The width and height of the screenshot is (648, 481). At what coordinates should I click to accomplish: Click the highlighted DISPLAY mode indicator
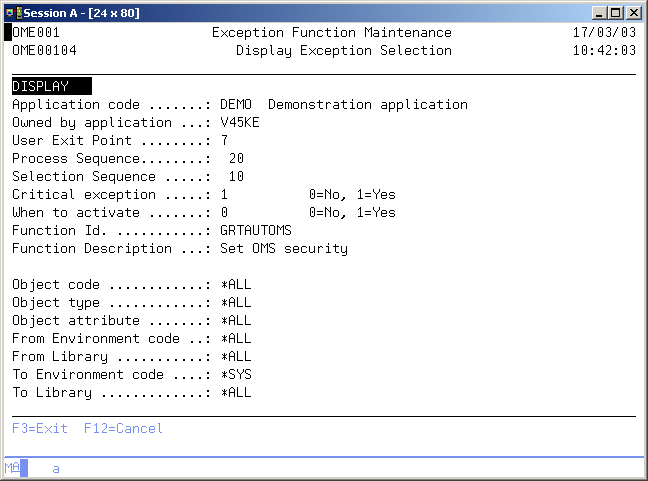tap(50, 86)
